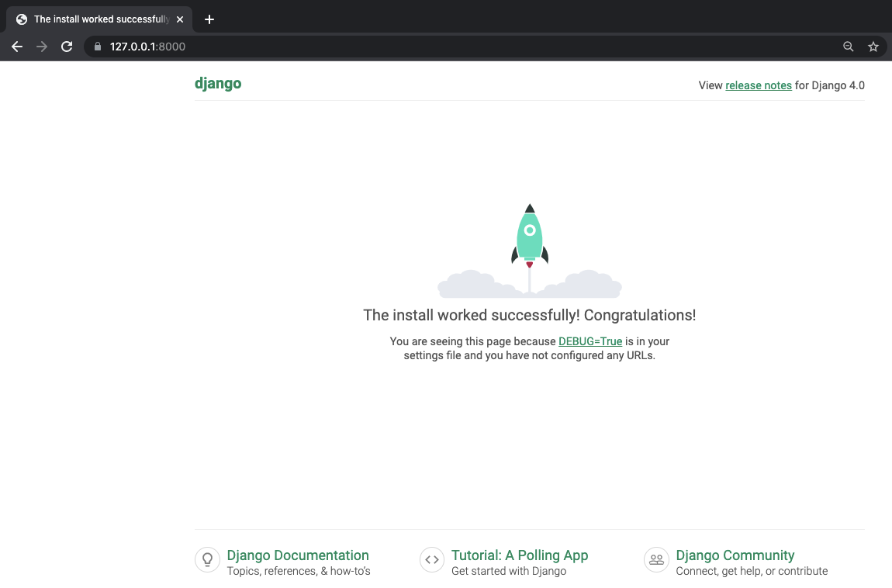892x588 pixels.
Task: Open the release notes link
Action: tap(758, 85)
